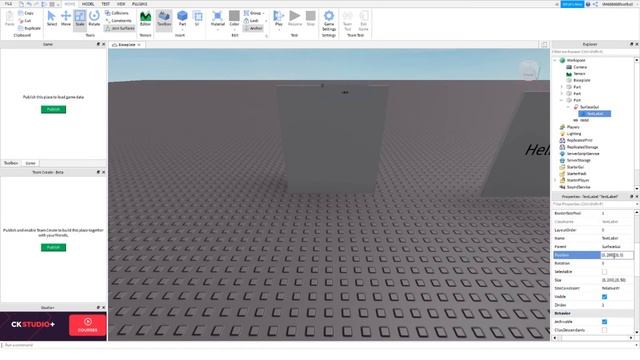Click Group in the Edit section
640x360 pixels.
pyautogui.click(x=253, y=13)
